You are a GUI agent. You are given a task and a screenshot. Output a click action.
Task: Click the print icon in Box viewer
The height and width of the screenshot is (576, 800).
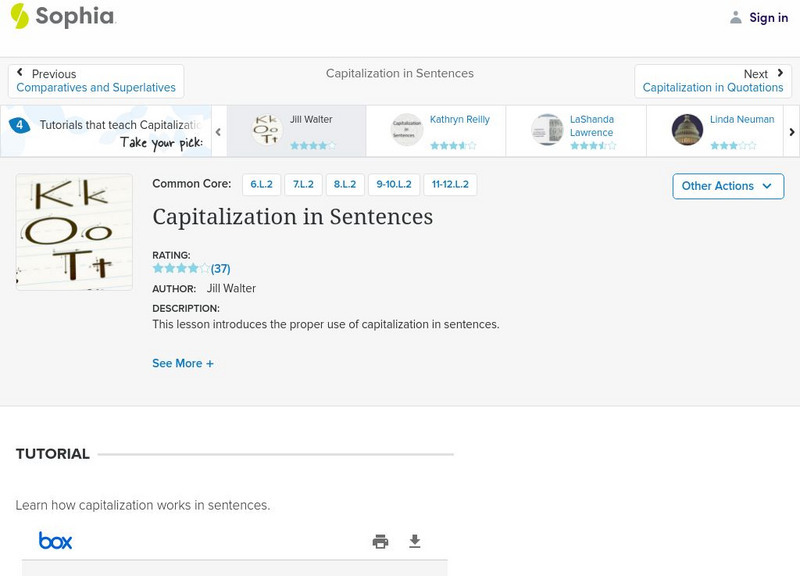point(380,542)
